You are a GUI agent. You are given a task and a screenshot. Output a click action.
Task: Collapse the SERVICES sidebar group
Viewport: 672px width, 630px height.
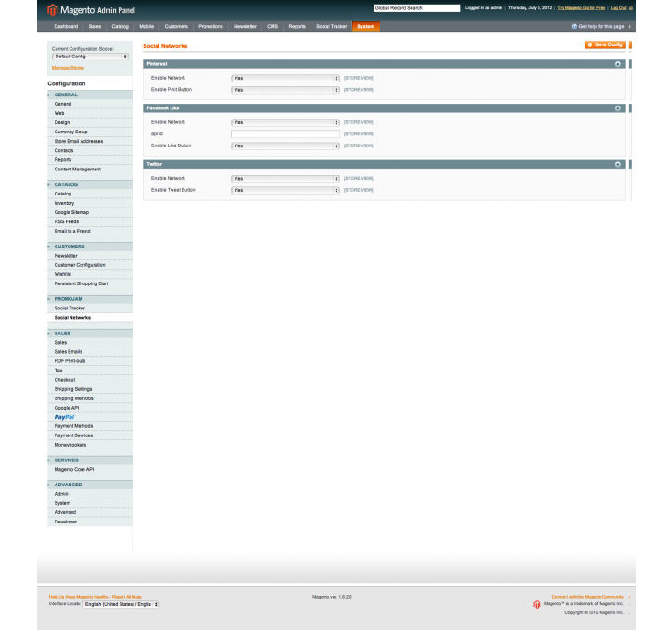coord(90,460)
